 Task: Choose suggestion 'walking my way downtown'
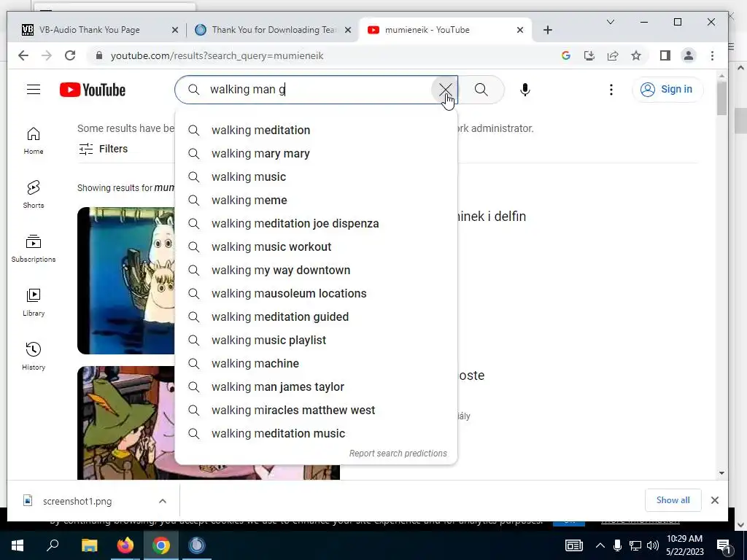(x=317, y=270)
